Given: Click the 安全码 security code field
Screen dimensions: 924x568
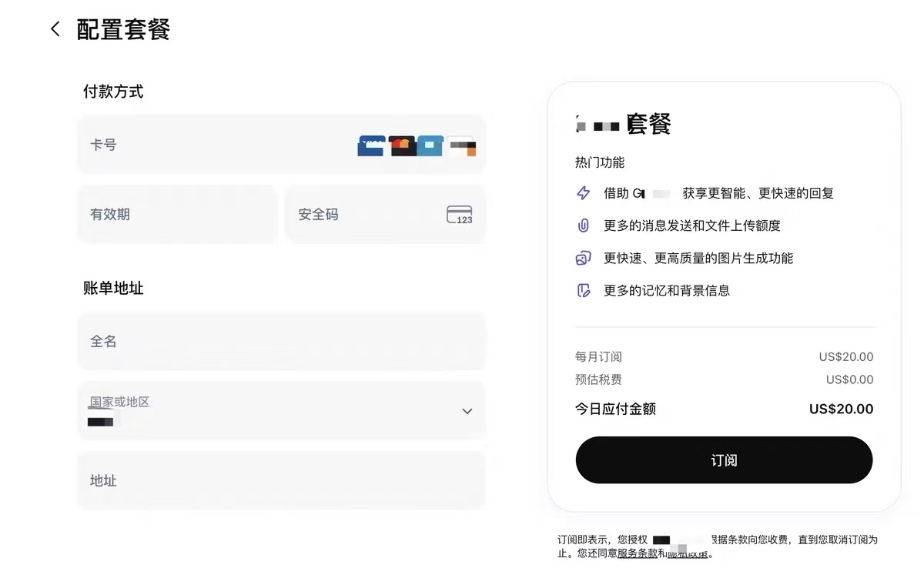Looking at the screenshot, I should [362, 214].
